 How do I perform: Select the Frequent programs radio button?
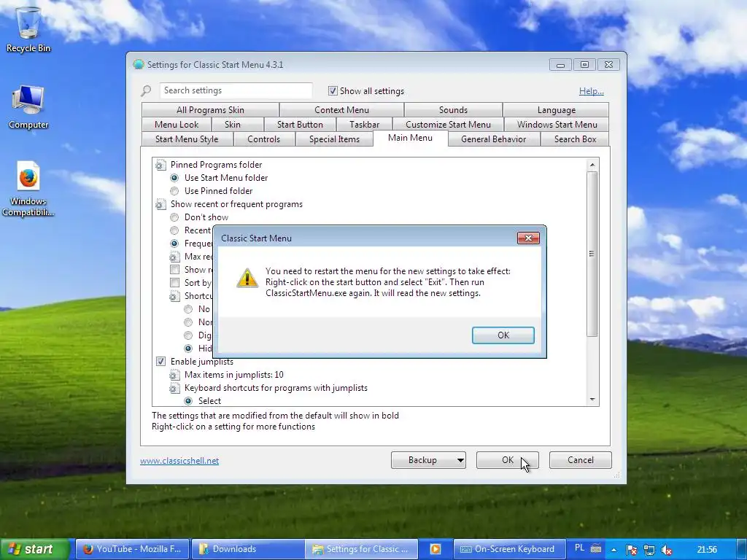[174, 244]
